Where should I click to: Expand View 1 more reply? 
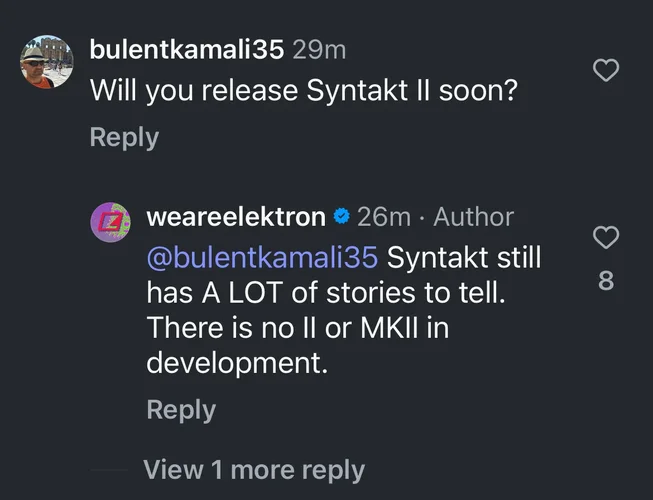(x=254, y=469)
